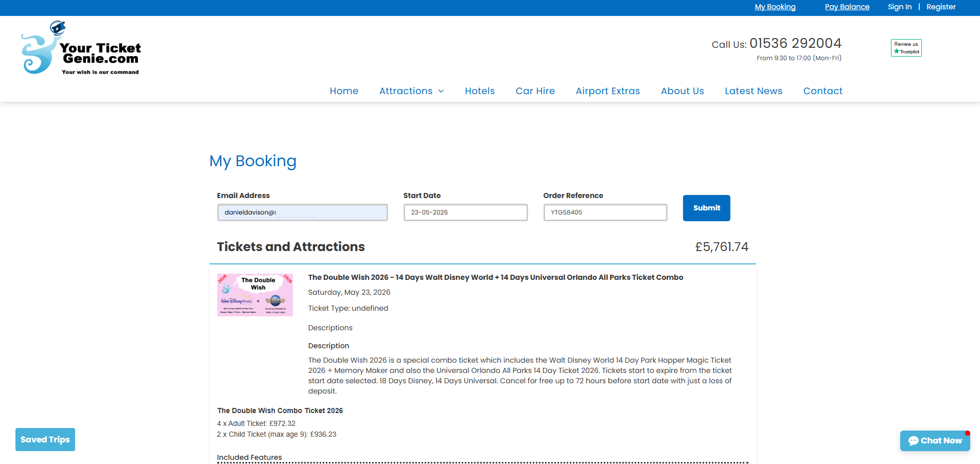Viewport: 980px width, 464px height.
Task: Click the 4 x Adult Ticket line
Action: coord(256,423)
